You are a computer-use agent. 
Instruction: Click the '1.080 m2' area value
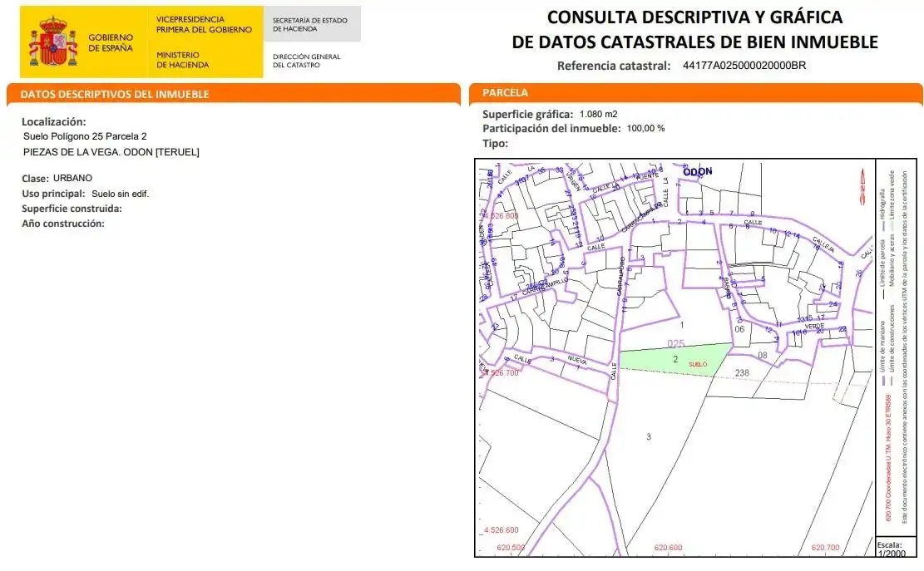pyautogui.click(x=599, y=114)
